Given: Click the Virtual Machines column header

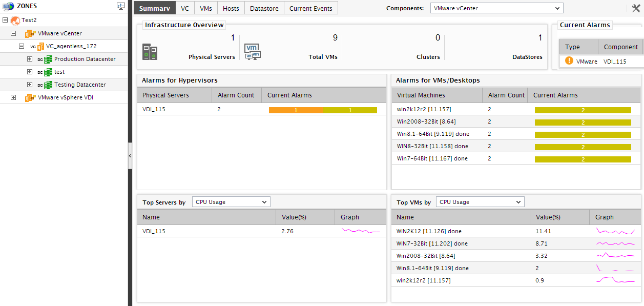Looking at the screenshot, I should click(x=437, y=95).
